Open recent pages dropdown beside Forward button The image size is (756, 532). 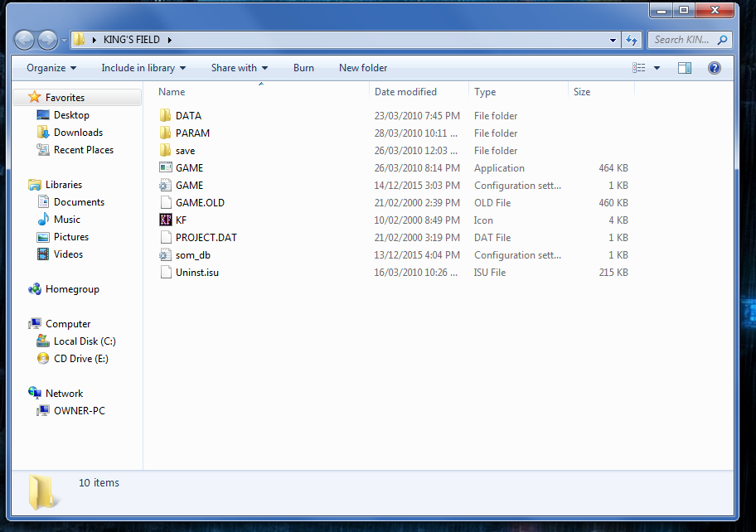(x=64, y=41)
